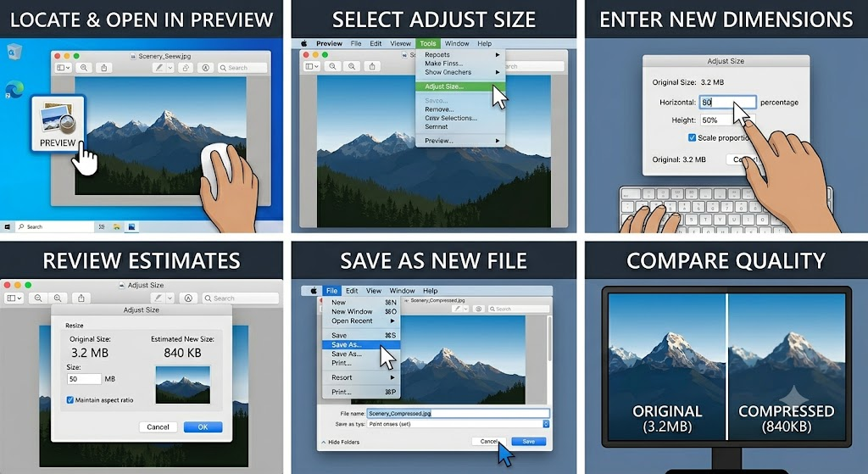Click the preview thumbnail under Estimated New Size
Viewport: 868px width, 474px height.
pyautogui.click(x=183, y=385)
